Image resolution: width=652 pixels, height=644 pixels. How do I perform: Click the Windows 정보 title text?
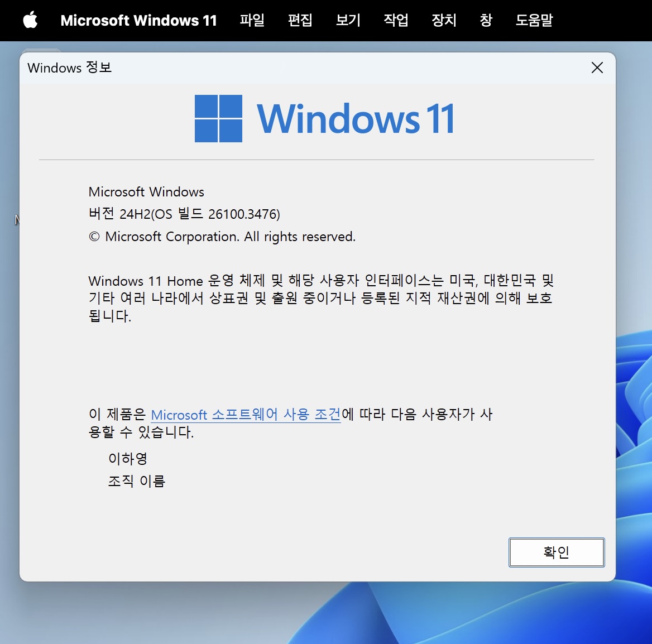pyautogui.click(x=69, y=68)
